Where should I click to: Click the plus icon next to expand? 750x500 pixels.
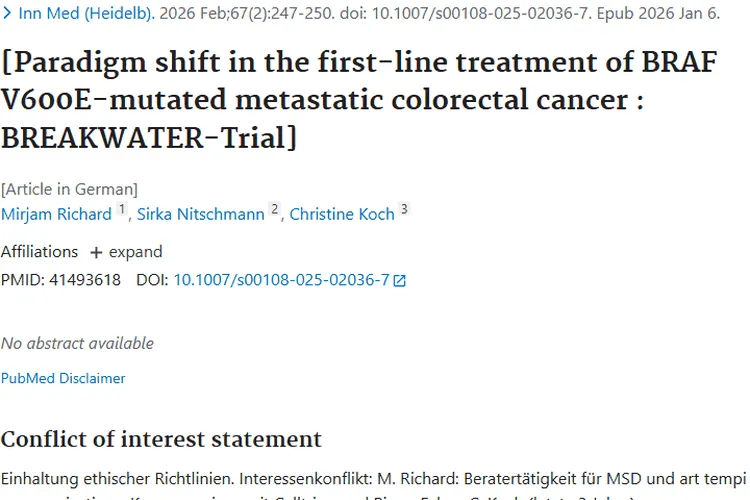tap(96, 252)
